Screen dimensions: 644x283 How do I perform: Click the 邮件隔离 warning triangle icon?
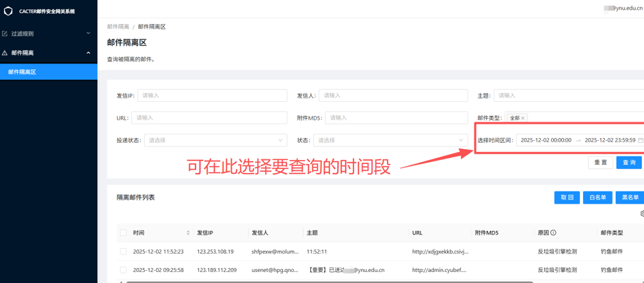pos(5,53)
